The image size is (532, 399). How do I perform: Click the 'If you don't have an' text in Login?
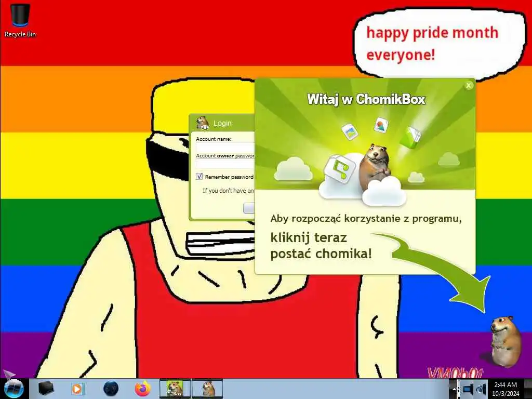tap(228, 191)
